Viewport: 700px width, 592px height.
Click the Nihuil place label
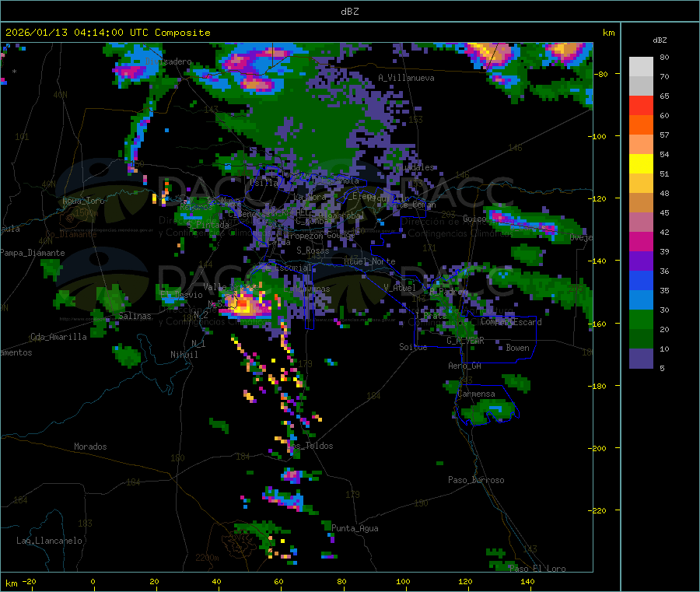pos(184,355)
